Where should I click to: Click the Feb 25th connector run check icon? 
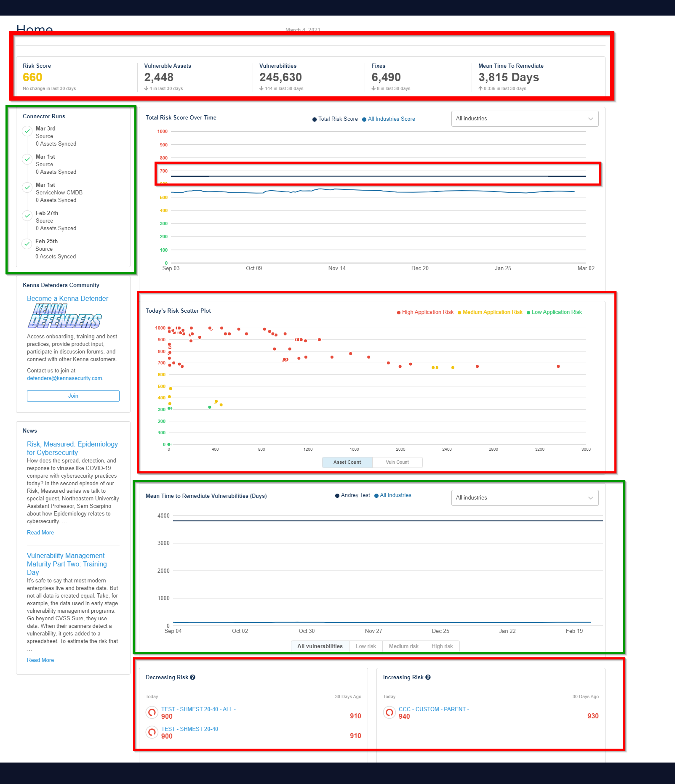(27, 244)
